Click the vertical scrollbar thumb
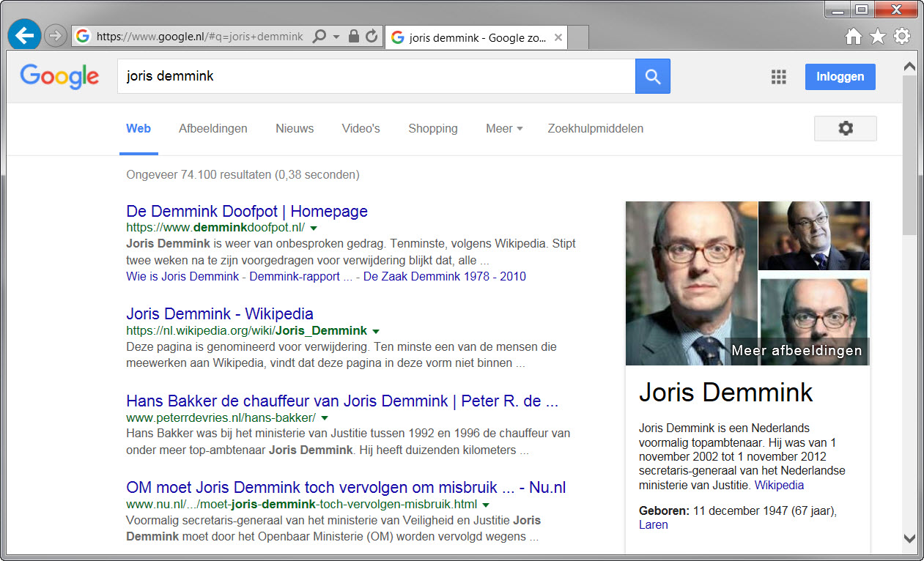This screenshot has height=561, width=924. pos(909,154)
